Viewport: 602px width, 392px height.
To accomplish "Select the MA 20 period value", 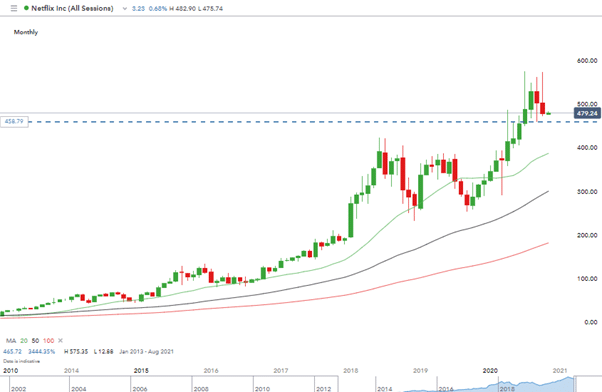I will click(24, 341).
